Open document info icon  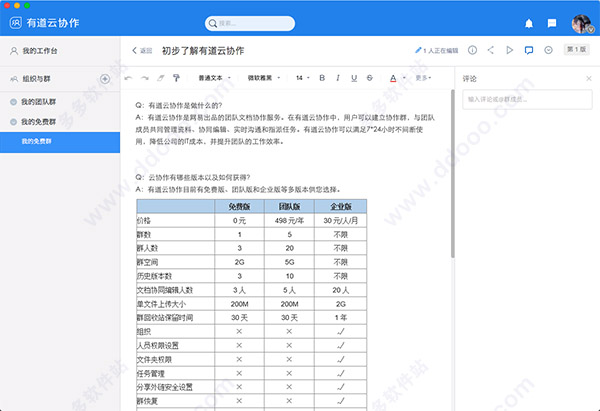472,50
